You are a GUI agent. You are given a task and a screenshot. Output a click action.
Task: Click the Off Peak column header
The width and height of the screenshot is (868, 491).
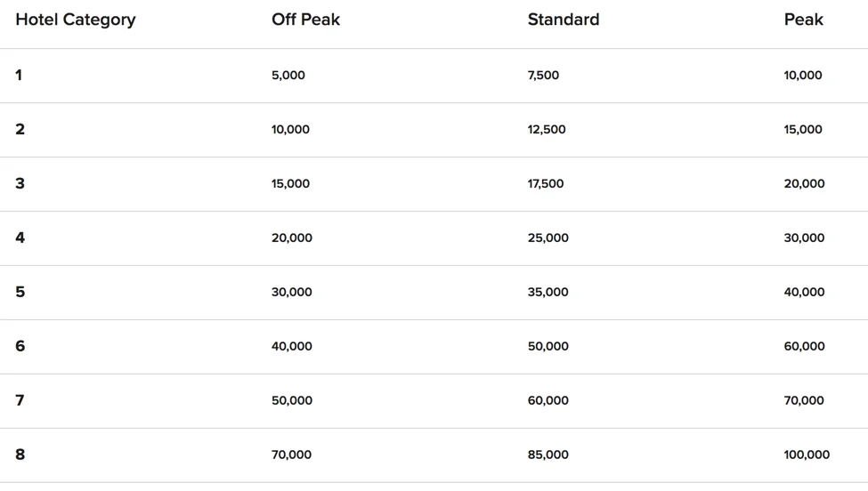(x=305, y=20)
